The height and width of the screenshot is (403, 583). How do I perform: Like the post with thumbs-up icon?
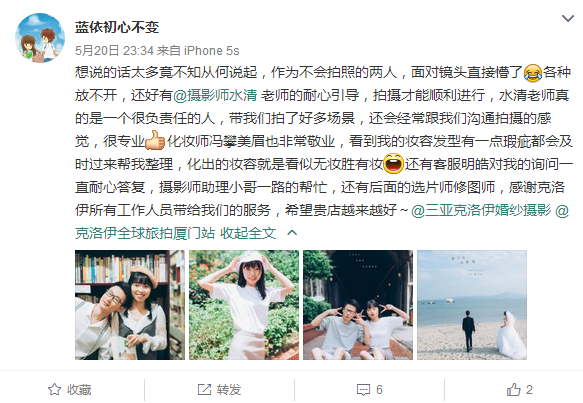point(513,390)
